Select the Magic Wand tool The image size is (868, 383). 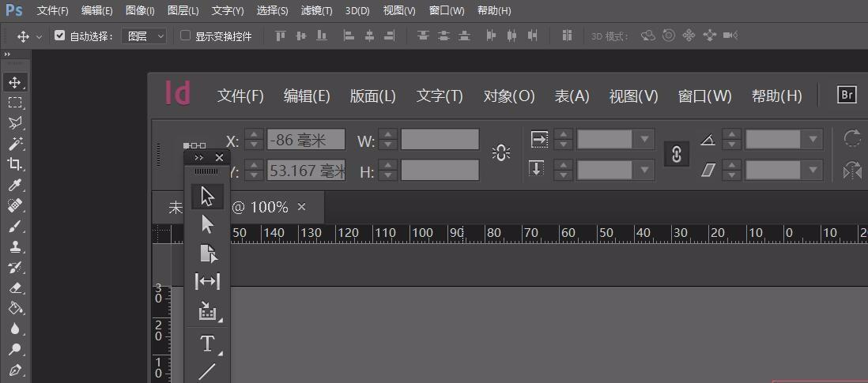point(15,144)
